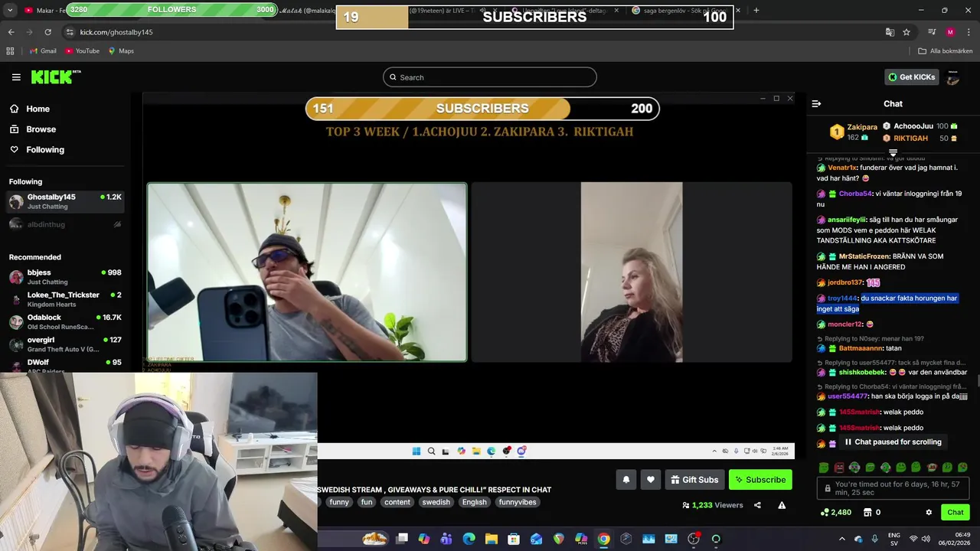Click Zakipara in the gift leaderboard
Viewport: 980px width, 551px height.
862,127
